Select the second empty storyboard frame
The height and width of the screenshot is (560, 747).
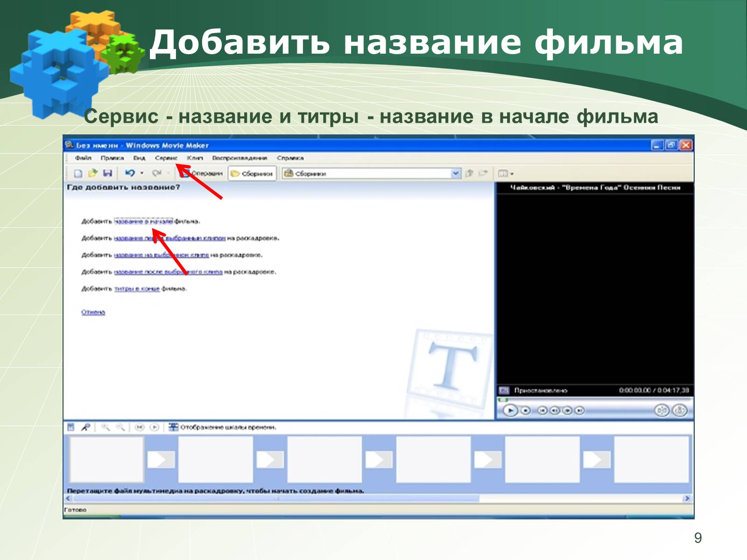tap(215, 459)
